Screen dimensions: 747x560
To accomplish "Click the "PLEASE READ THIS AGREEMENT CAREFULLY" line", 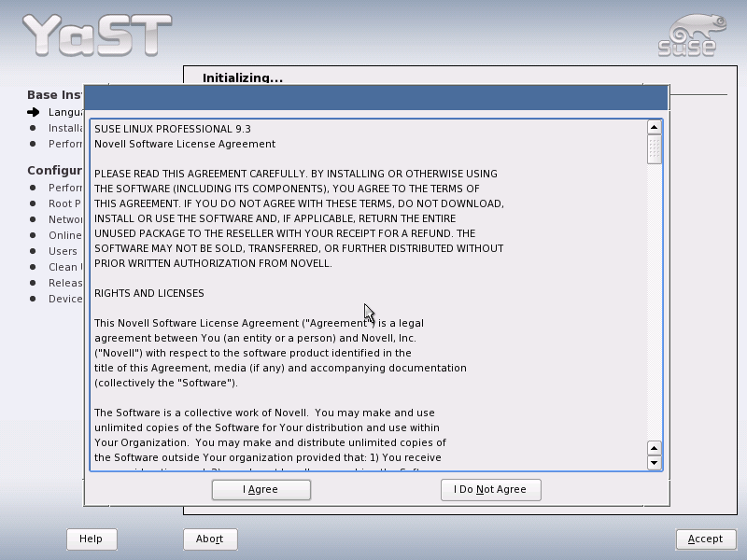I will point(296,174).
